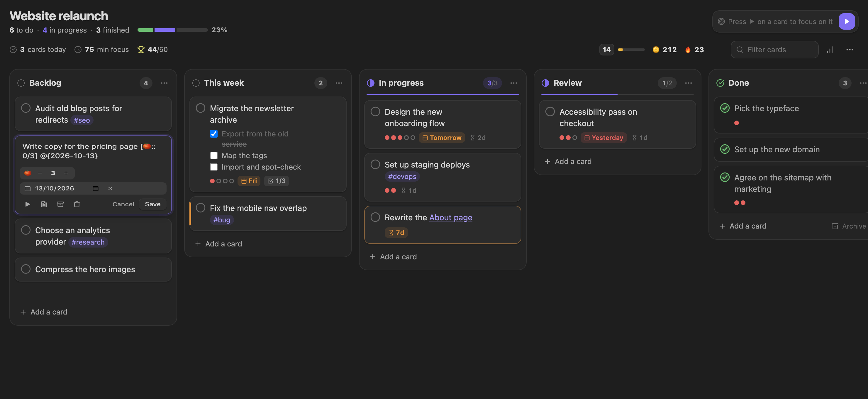The height and width of the screenshot is (399, 868).
Task: Open In progress column options menu
Action: coord(513,83)
